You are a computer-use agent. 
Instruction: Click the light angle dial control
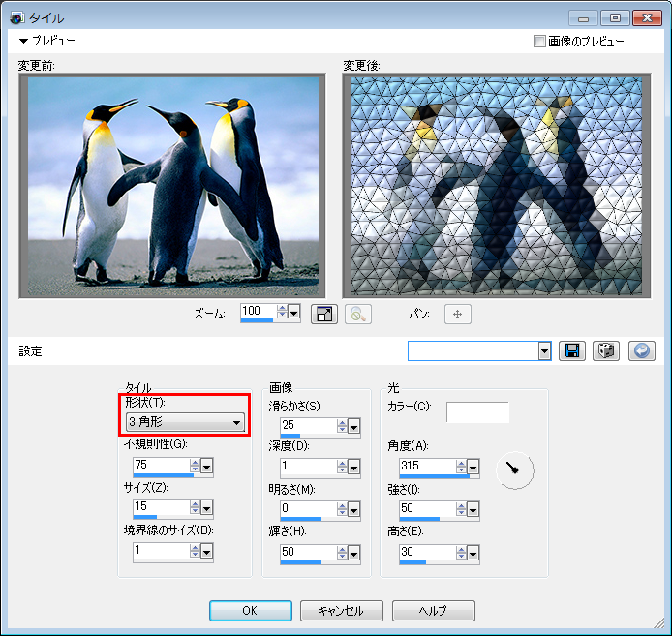[515, 469]
